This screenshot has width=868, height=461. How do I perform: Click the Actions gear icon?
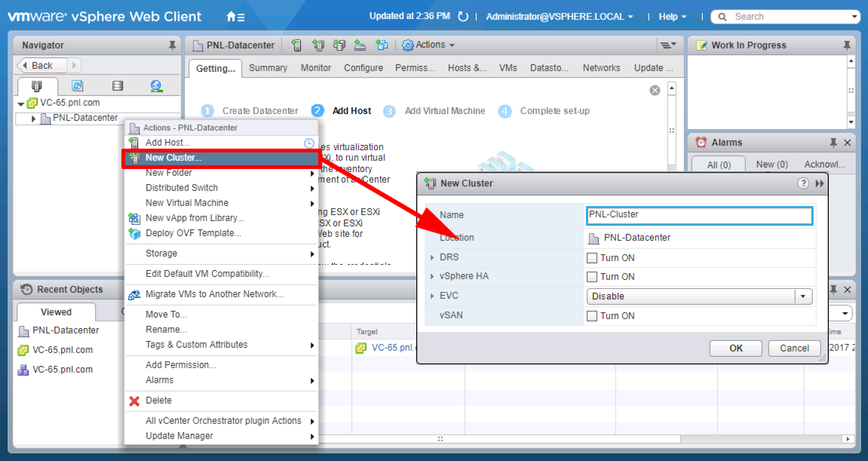[x=408, y=45]
